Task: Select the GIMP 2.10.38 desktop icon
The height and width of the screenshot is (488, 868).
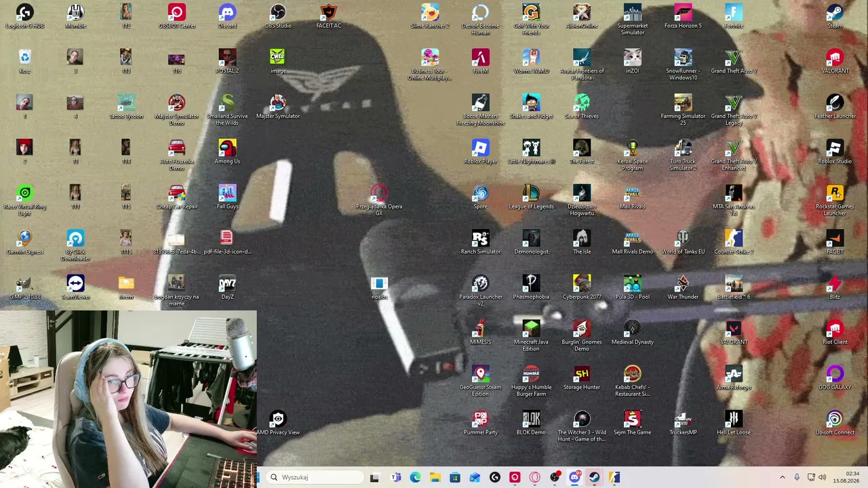Action: 24,287
